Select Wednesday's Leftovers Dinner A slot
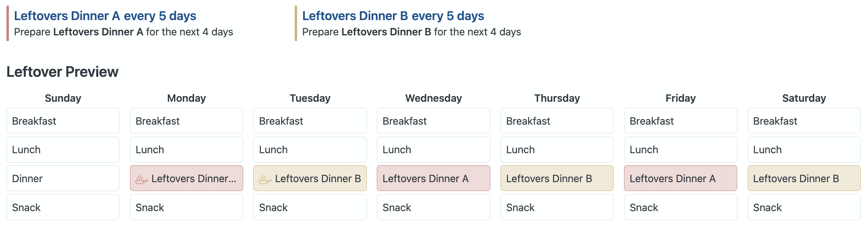This screenshot has height=230, width=868. tap(433, 179)
